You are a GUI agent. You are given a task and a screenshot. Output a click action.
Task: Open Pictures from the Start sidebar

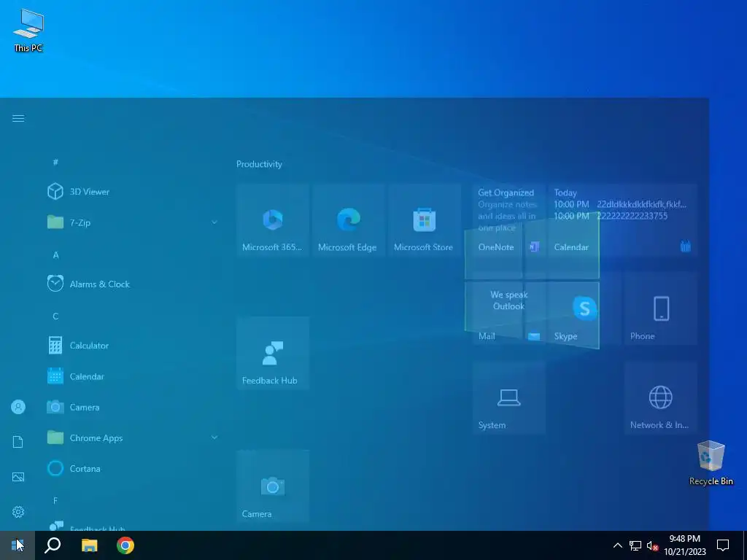click(x=18, y=477)
